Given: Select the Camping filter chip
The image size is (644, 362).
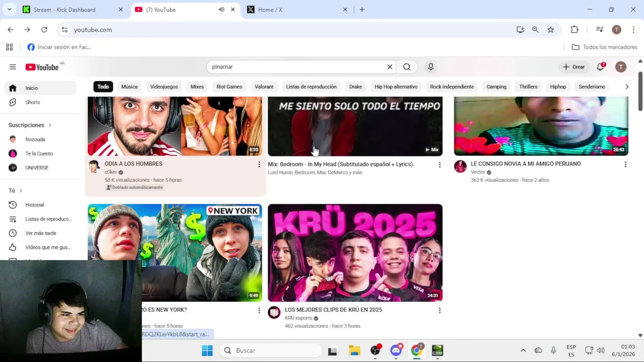Looking at the screenshot, I should coord(497,86).
